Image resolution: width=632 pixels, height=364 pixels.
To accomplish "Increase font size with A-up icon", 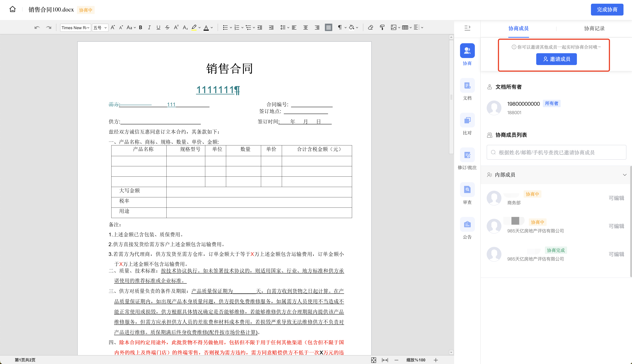I will pyautogui.click(x=113, y=28).
